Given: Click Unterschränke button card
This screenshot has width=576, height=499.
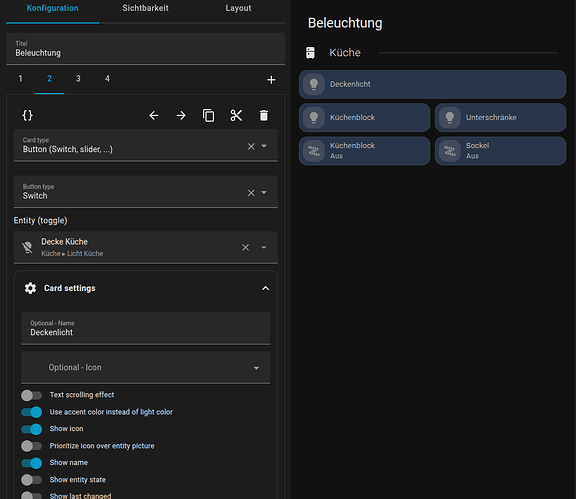Looking at the screenshot, I should tap(500, 118).
